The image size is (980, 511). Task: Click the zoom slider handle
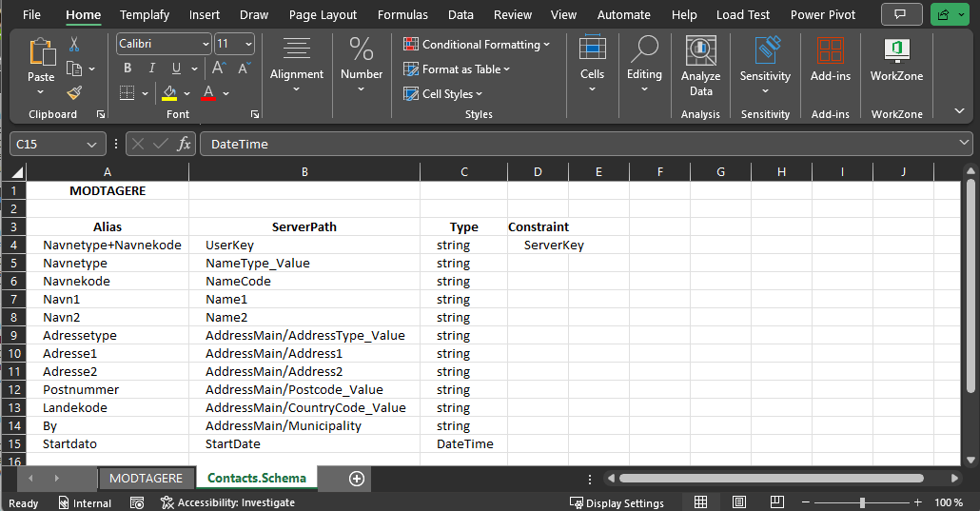click(x=862, y=502)
